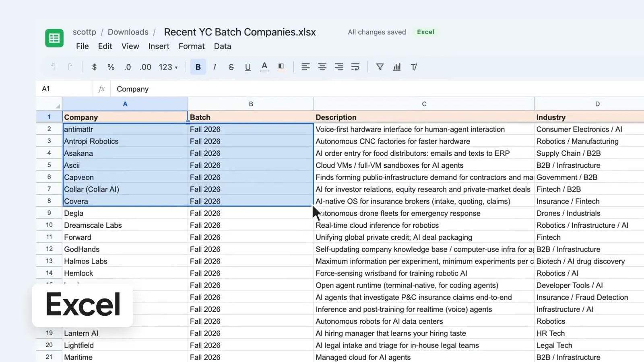Click the Excel file type badge
644x362 pixels.
425,32
